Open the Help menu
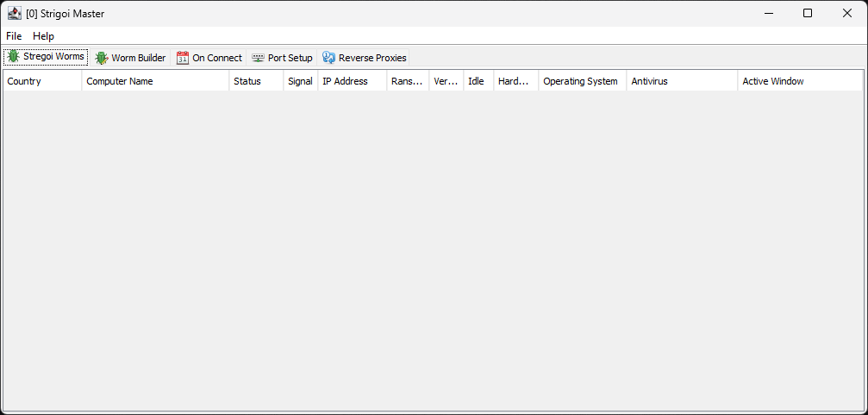This screenshot has height=415, width=868. click(x=43, y=36)
